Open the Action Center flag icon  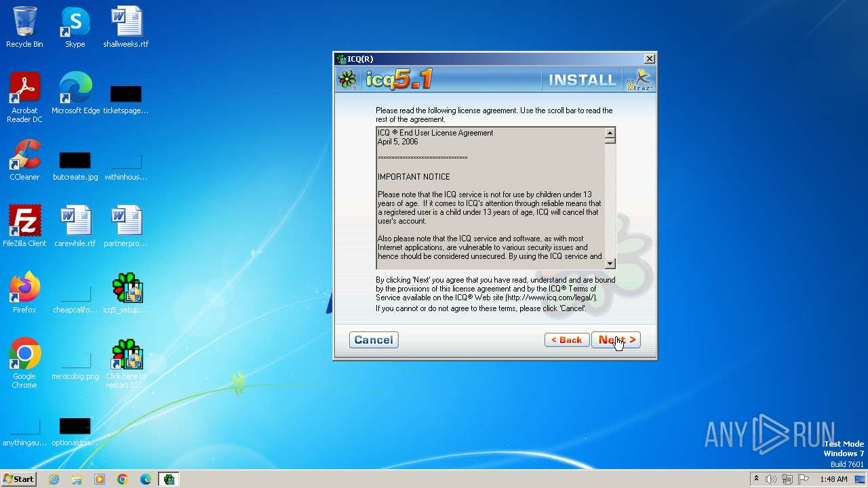(803, 479)
